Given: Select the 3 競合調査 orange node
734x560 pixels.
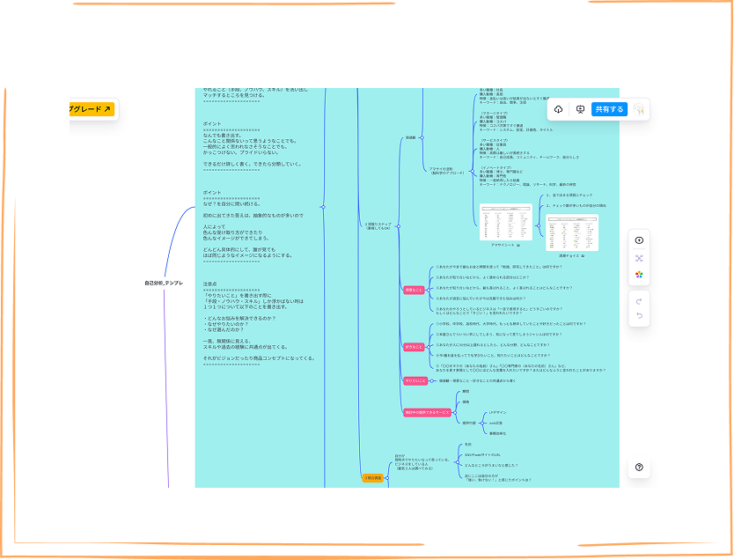Looking at the screenshot, I should 372,477.
